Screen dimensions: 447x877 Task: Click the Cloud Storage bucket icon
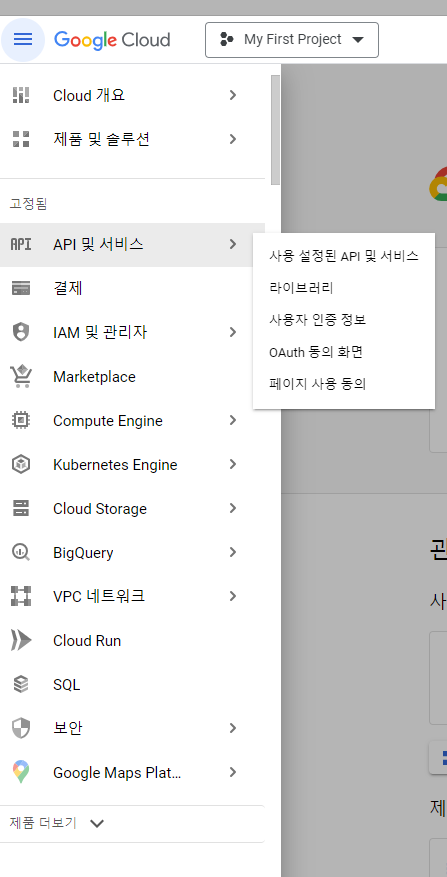[21, 508]
